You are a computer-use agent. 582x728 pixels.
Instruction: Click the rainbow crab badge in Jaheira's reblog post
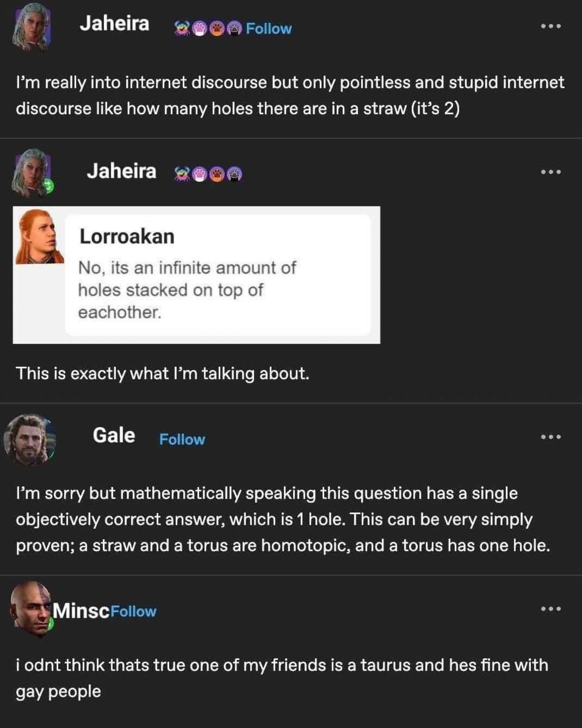point(182,174)
